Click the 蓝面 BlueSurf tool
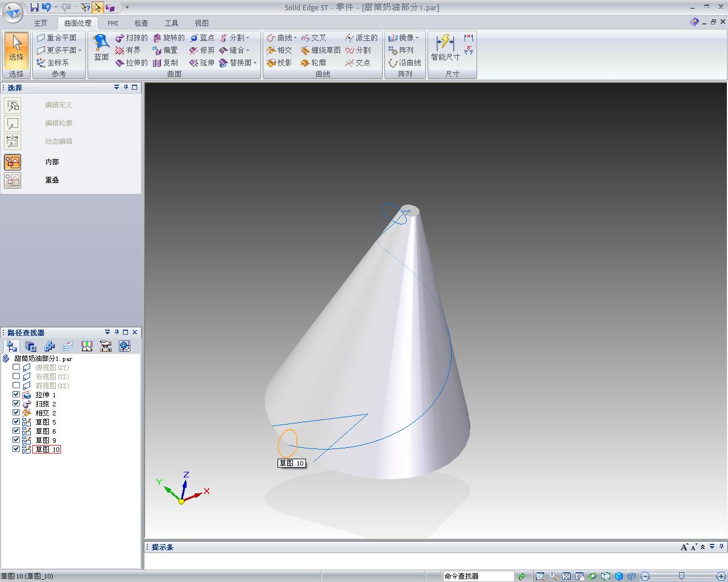The width and height of the screenshot is (728, 582). (101, 48)
